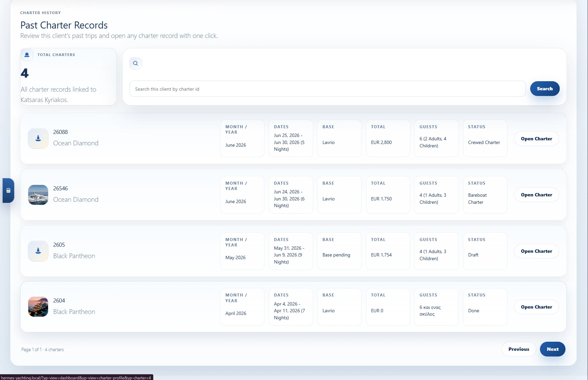Click the Past Charter Records heading
This screenshot has height=380, width=588.
point(64,25)
